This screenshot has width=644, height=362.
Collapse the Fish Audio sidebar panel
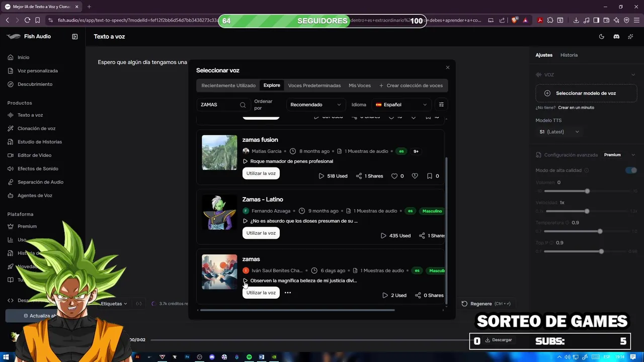pyautogui.click(x=75, y=37)
